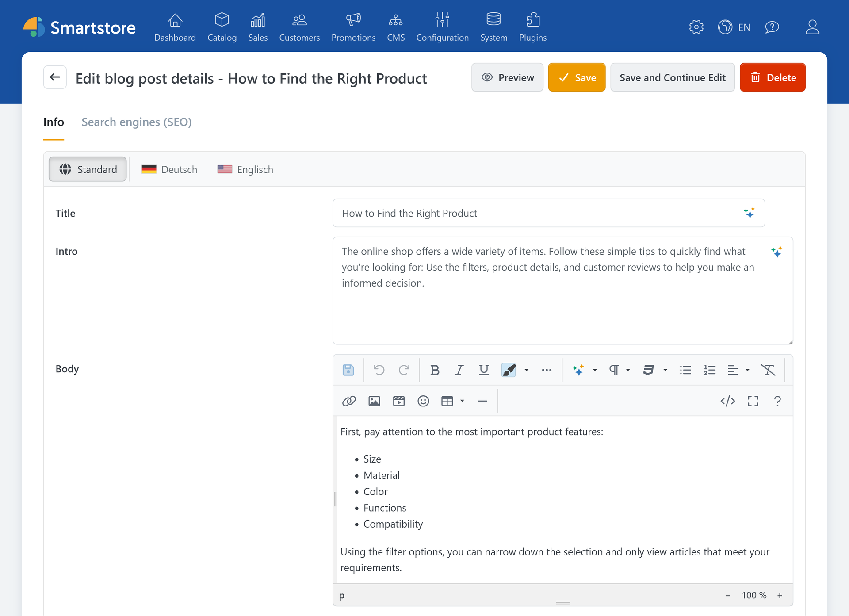Go back using the arrow button
Image resolution: width=849 pixels, height=616 pixels.
(x=55, y=77)
